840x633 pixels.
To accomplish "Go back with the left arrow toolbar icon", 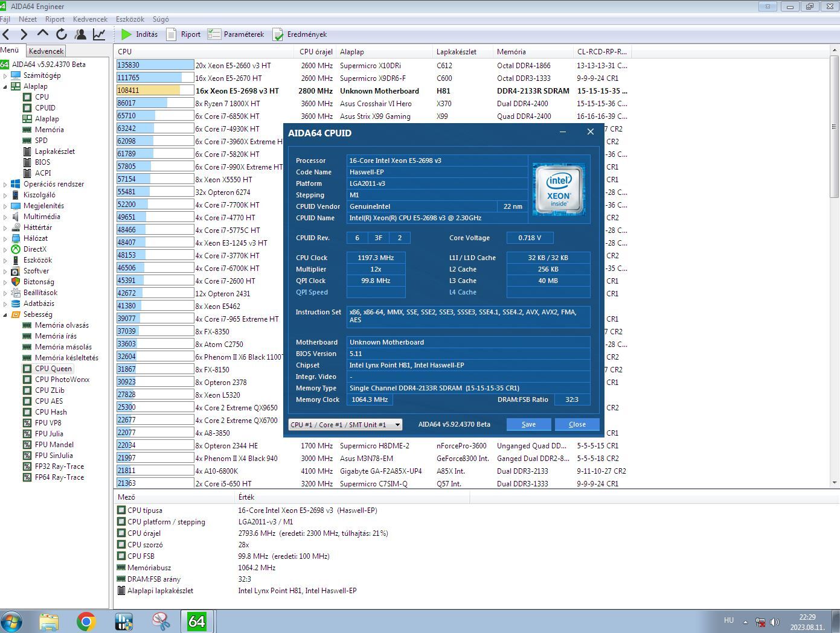I will point(6,34).
